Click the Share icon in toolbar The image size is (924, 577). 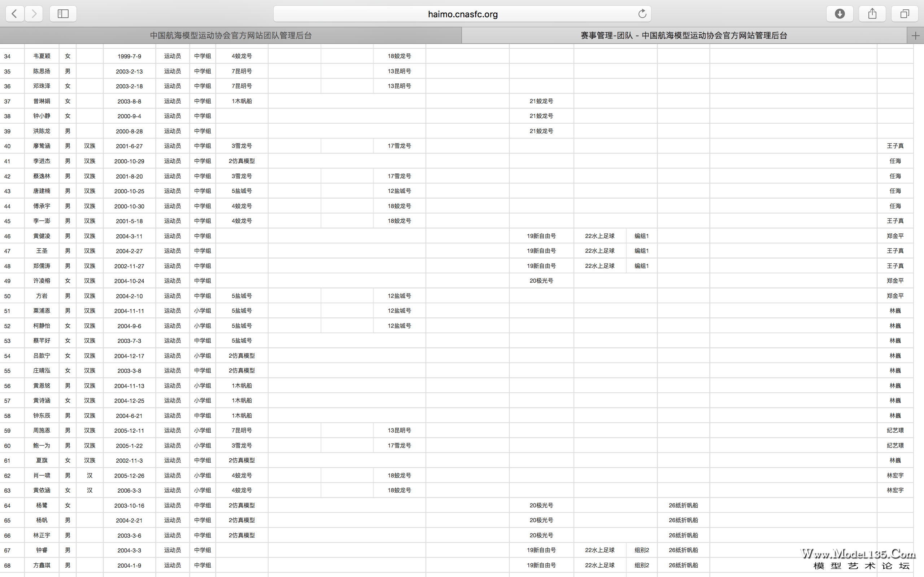coord(872,14)
